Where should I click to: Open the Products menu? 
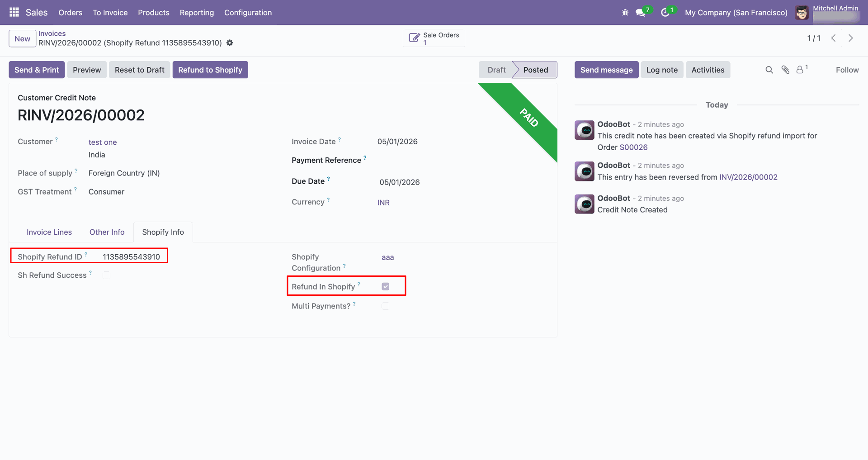(x=154, y=13)
